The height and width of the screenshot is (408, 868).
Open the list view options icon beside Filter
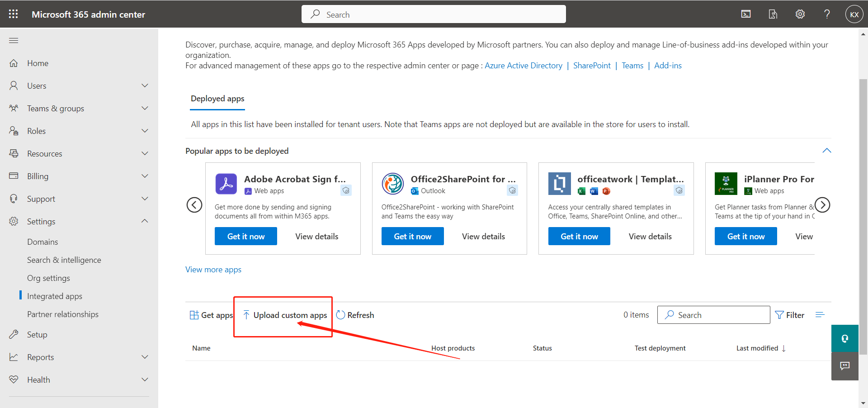click(820, 315)
